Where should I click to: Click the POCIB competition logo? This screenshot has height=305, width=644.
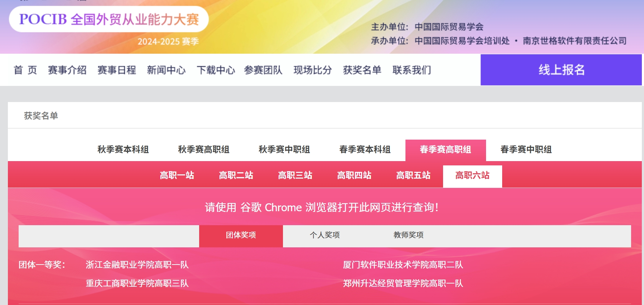click(x=109, y=19)
